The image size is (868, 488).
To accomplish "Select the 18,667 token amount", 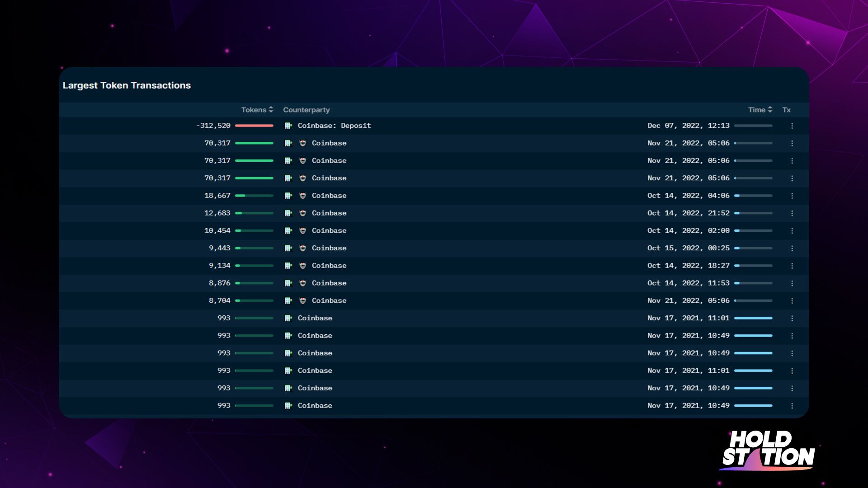I will pos(217,196).
